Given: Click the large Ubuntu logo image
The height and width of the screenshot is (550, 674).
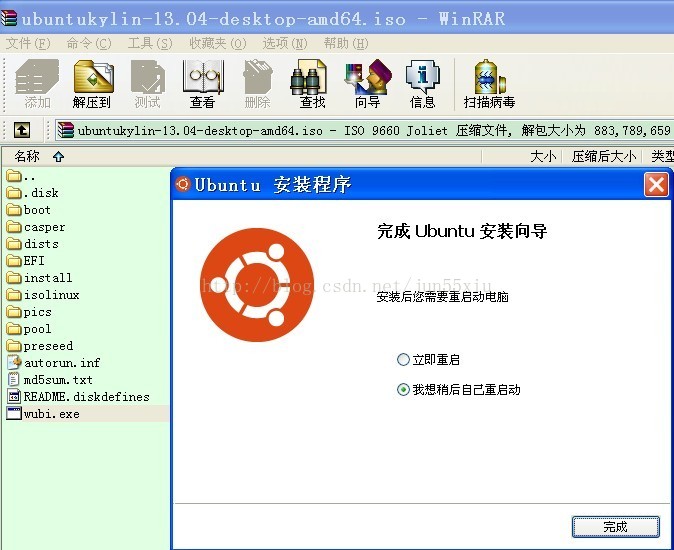Looking at the screenshot, I should [x=257, y=285].
